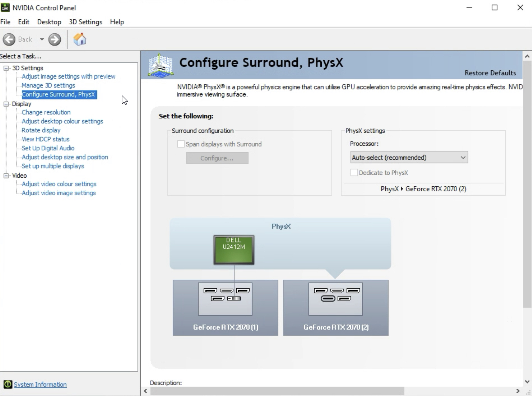The width and height of the screenshot is (532, 396).
Task: Click the Back arrow icon
Action: [x=9, y=39]
